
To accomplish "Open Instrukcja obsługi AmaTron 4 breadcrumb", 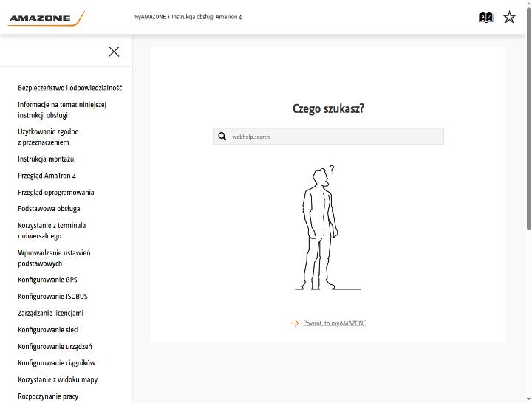I will coord(207,17).
